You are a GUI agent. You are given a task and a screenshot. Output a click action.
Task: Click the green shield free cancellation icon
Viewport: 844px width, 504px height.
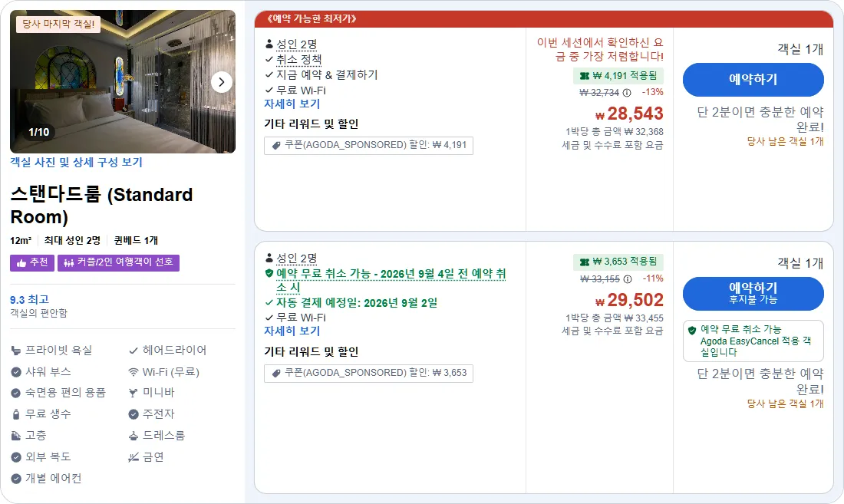tap(269, 273)
